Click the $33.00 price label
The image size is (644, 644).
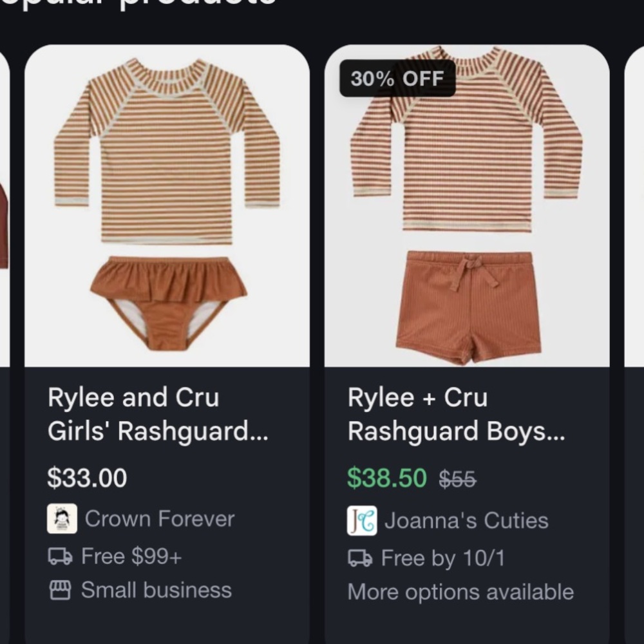[x=88, y=478]
